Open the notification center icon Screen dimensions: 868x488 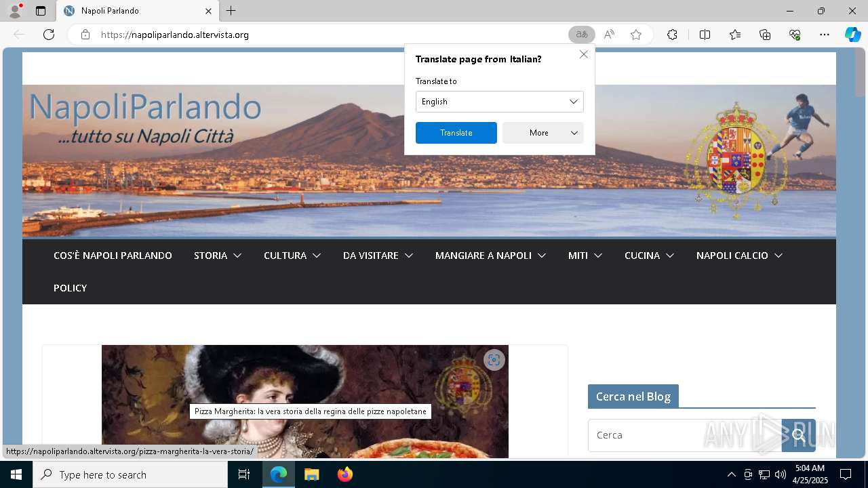[846, 474]
